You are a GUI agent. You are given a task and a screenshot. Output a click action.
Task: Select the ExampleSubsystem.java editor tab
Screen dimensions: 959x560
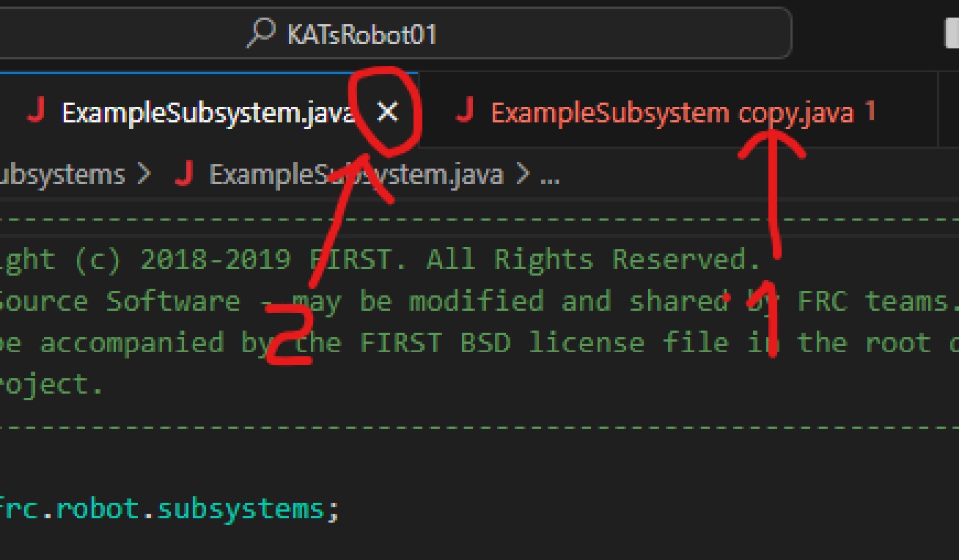(209, 112)
